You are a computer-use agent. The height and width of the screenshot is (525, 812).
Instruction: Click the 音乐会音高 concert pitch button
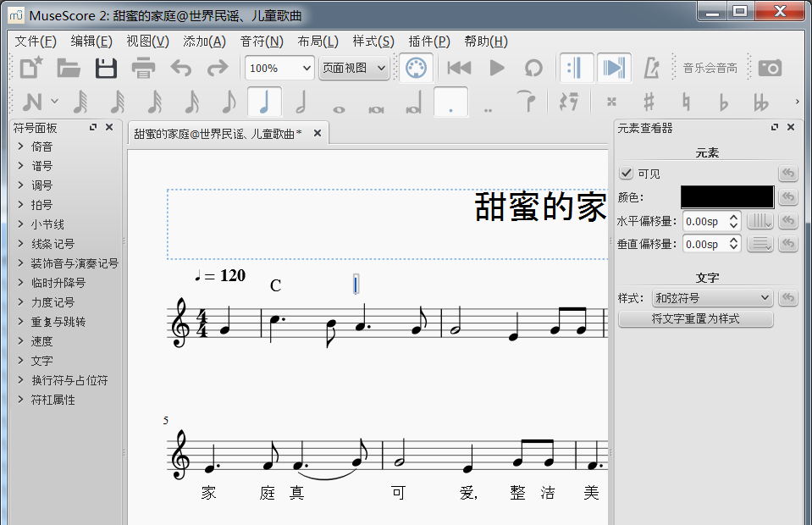click(x=710, y=68)
